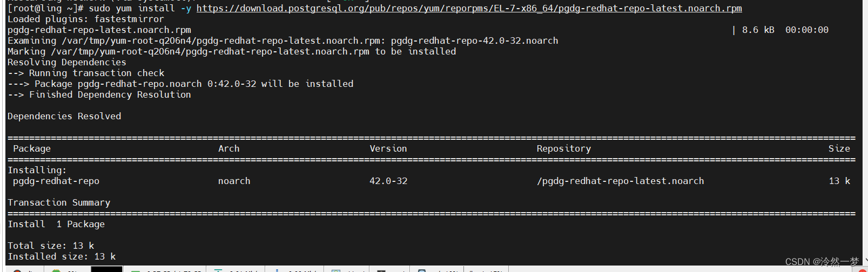Click '--> Running transaction check' line

pyautogui.click(x=86, y=73)
